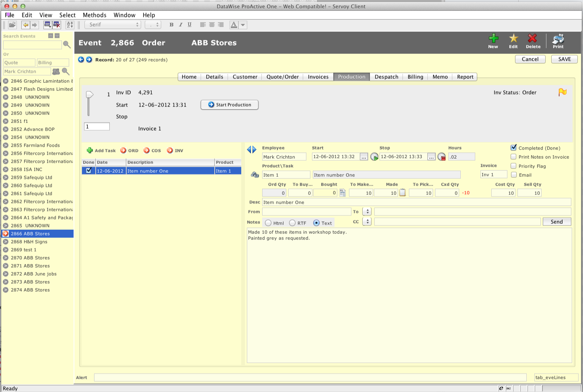Screen dimensions: 583x392
Task: Go to previous record with blue left arrow
Action: [x=81, y=59]
